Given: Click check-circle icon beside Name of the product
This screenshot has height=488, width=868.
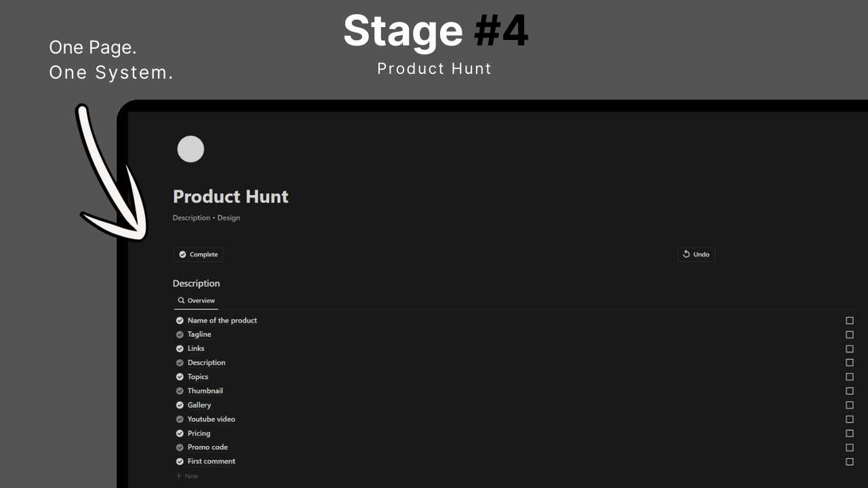Looking at the screenshot, I should click(x=180, y=321).
